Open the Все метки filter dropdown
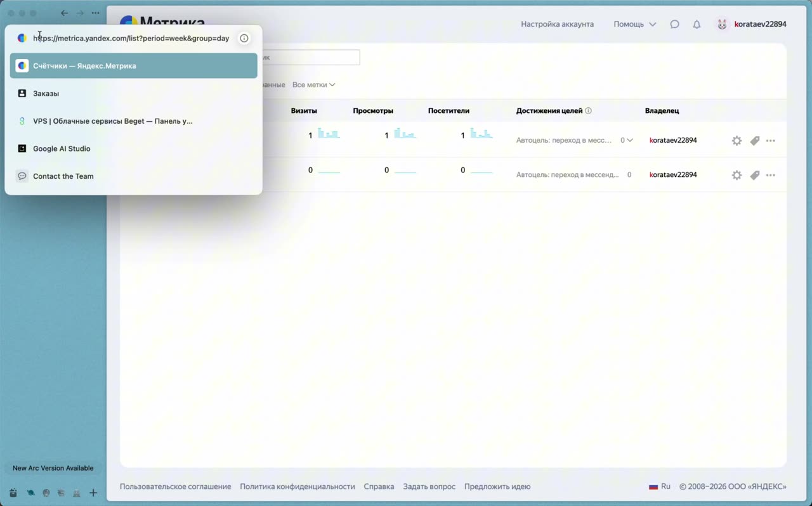This screenshot has height=506, width=812. 313,84
